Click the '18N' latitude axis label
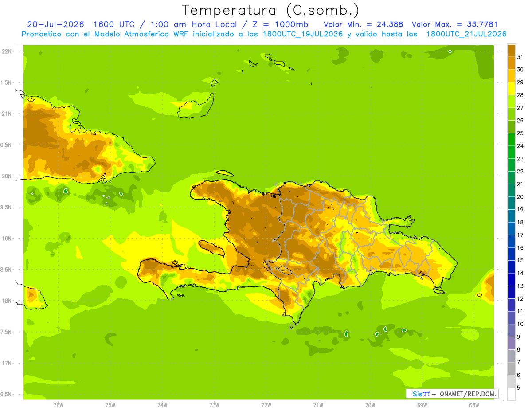Viewport: 532px width, 411px height. coord(7,301)
